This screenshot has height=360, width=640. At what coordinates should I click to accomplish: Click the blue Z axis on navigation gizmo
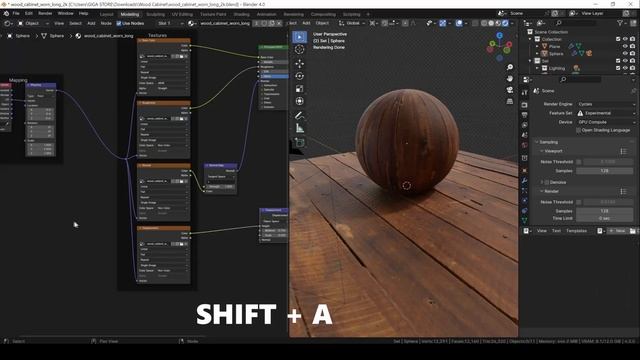(x=499, y=36)
